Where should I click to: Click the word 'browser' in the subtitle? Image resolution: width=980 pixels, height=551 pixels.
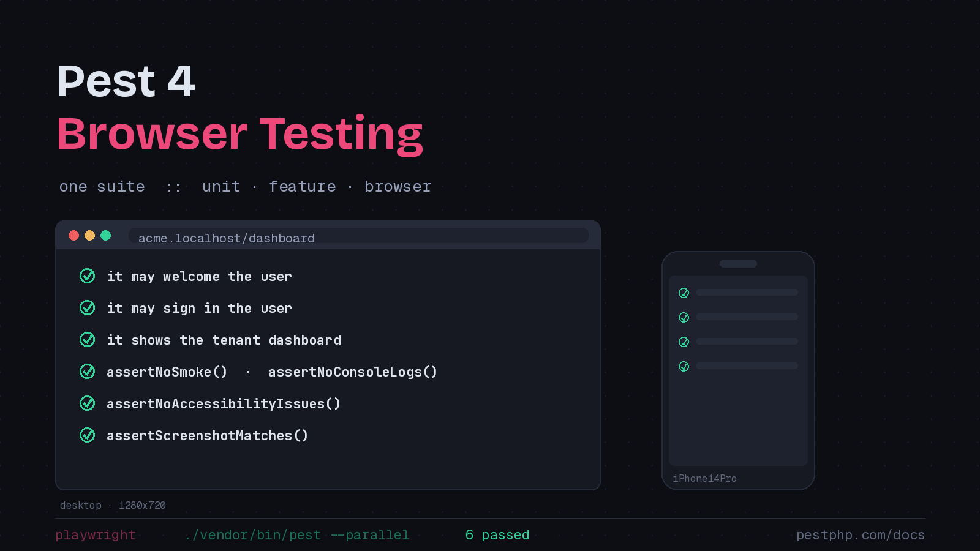[398, 187]
